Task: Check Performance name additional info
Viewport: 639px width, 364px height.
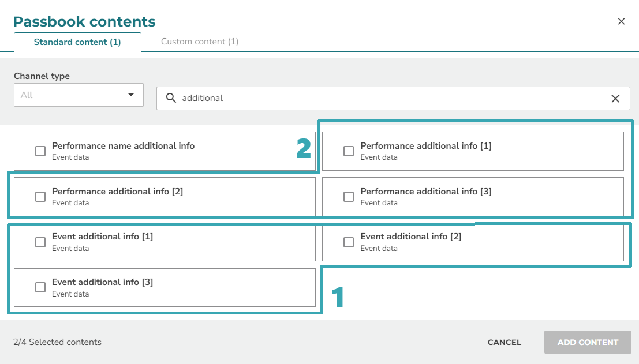Action: click(40, 151)
